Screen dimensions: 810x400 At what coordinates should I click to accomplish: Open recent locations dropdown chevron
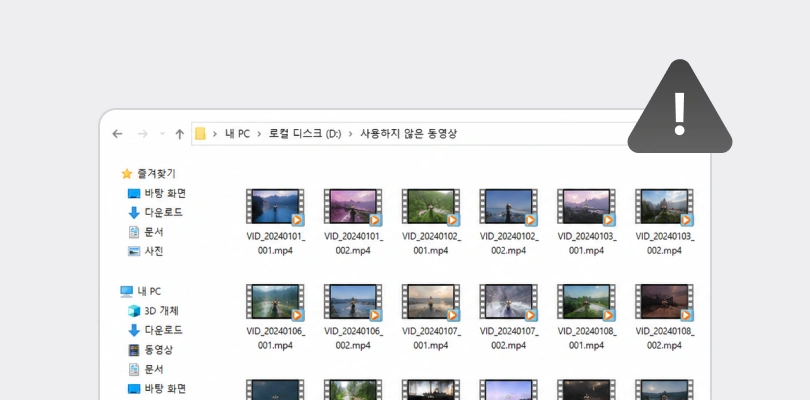[x=162, y=134]
